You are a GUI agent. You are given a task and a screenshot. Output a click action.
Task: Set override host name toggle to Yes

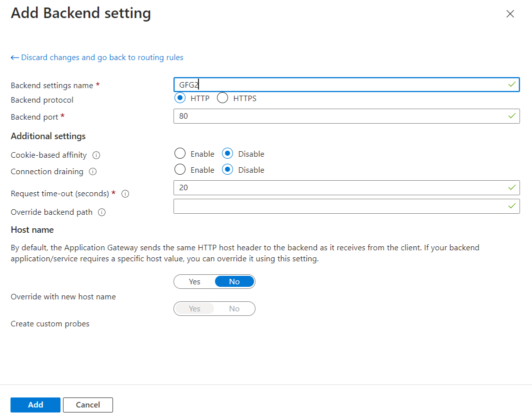(x=194, y=282)
